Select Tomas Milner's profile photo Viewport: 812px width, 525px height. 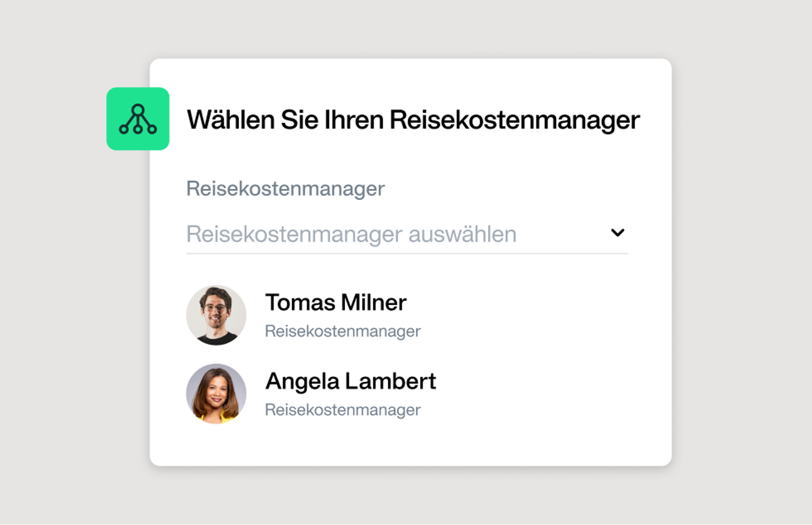point(216,315)
